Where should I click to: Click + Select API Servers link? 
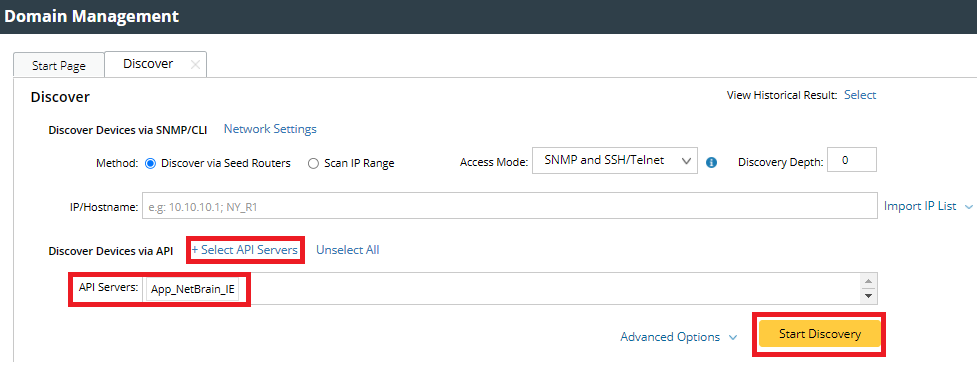tap(244, 250)
